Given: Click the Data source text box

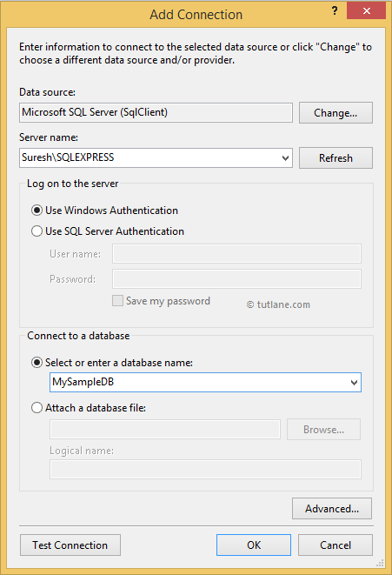Looking at the screenshot, I should tap(156, 112).
